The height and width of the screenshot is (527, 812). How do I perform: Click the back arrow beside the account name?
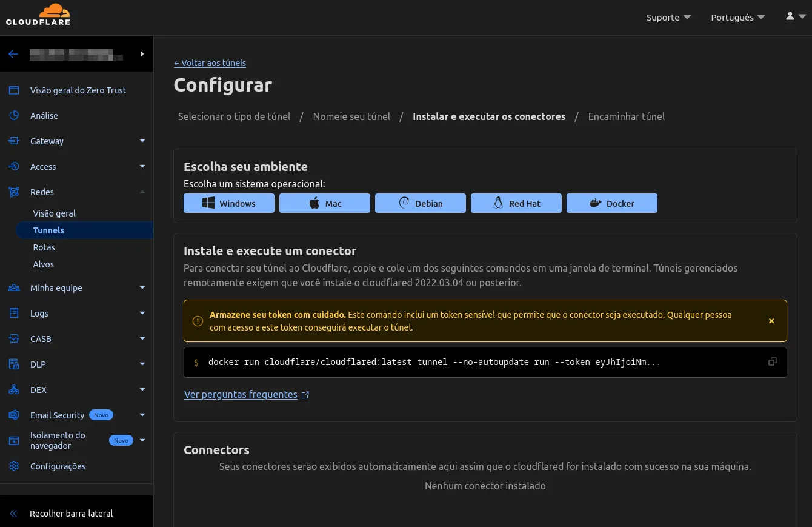coord(13,54)
